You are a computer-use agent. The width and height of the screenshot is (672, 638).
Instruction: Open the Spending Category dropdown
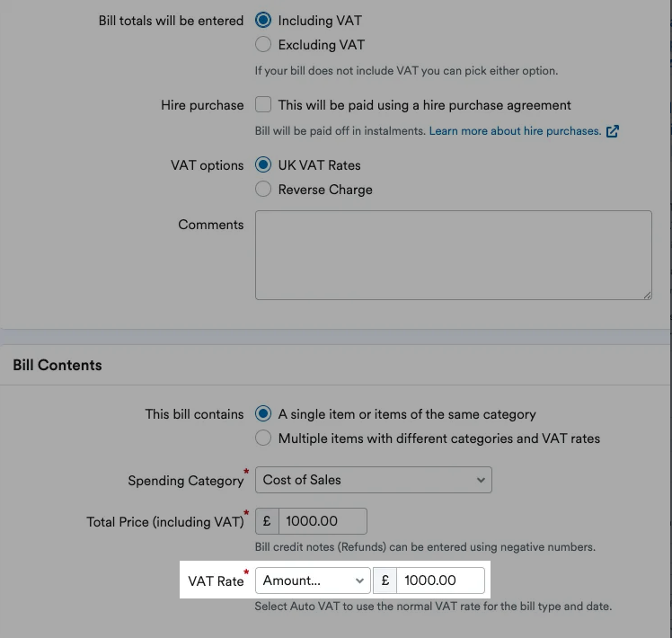click(373, 480)
